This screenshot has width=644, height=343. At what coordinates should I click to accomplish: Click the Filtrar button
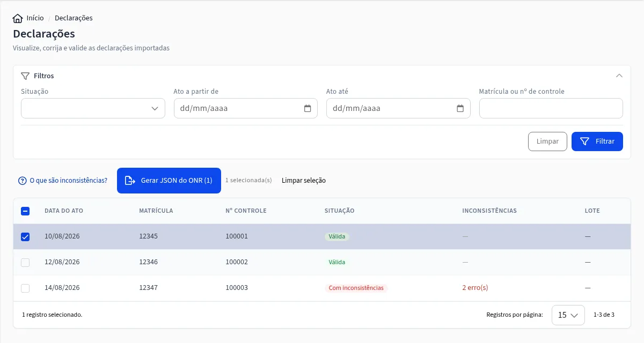coord(597,141)
